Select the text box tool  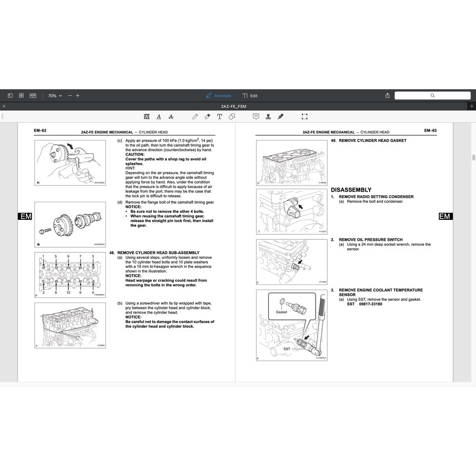[219, 117]
